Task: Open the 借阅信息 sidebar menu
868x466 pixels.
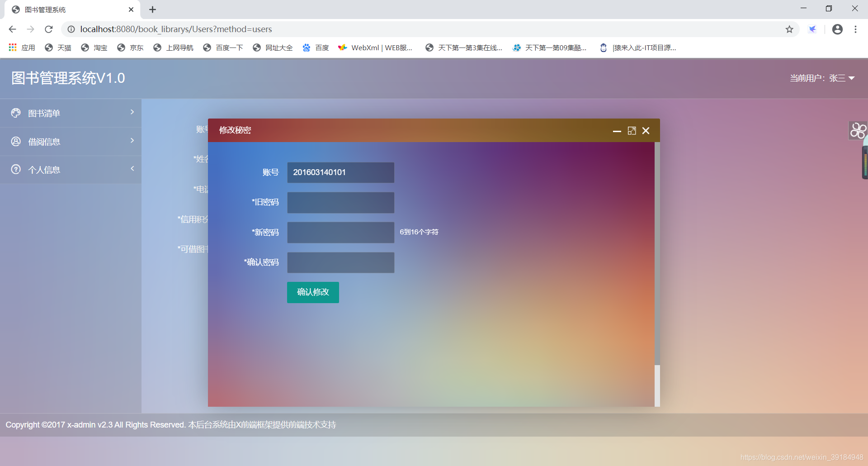Action: tap(71, 142)
